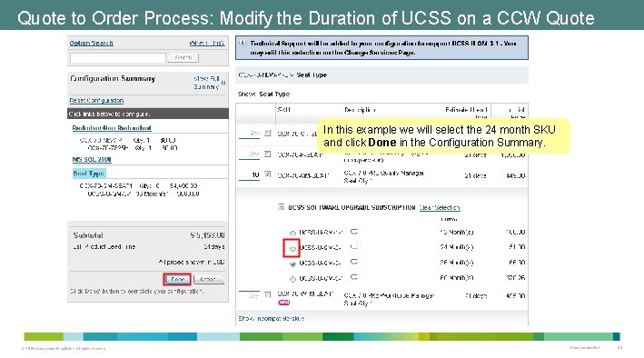Viewport: 644px width, 358px height.
Task: Click the Search button under Option Search
Action: coord(183,57)
